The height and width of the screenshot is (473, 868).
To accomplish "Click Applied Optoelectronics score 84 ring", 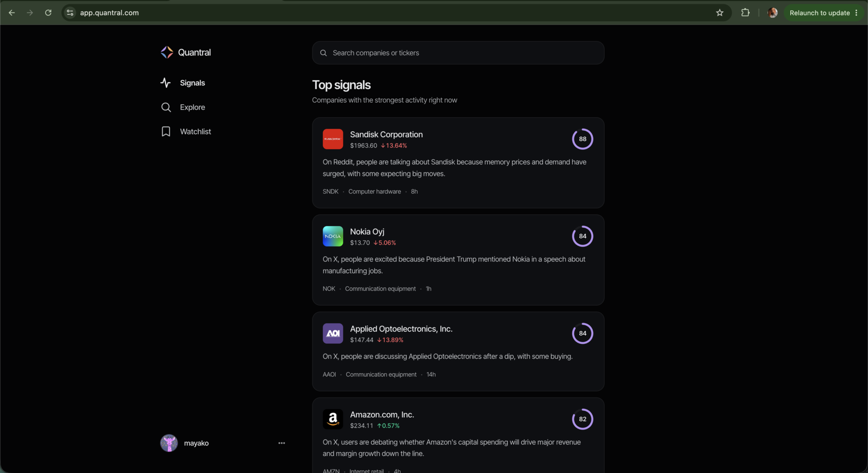I will point(583,333).
